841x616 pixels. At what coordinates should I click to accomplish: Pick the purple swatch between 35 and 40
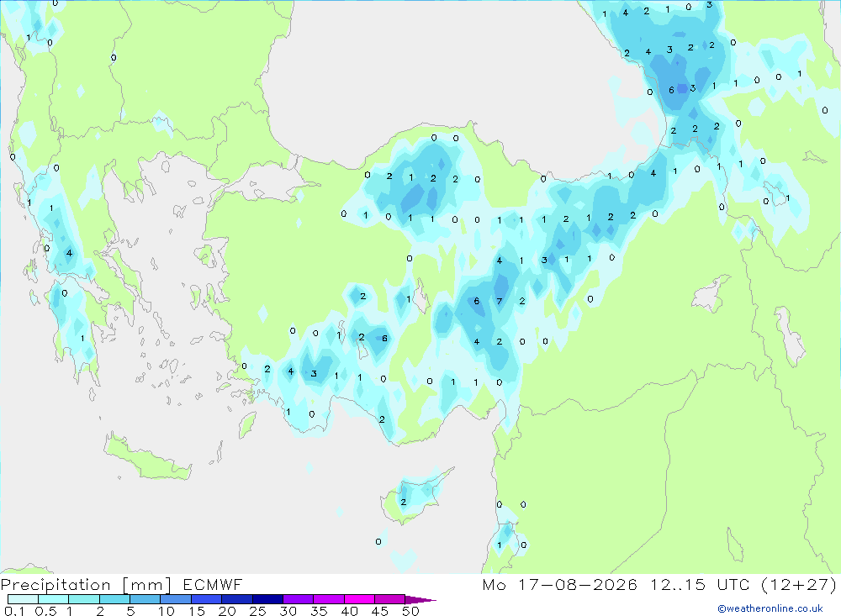pyautogui.click(x=328, y=599)
